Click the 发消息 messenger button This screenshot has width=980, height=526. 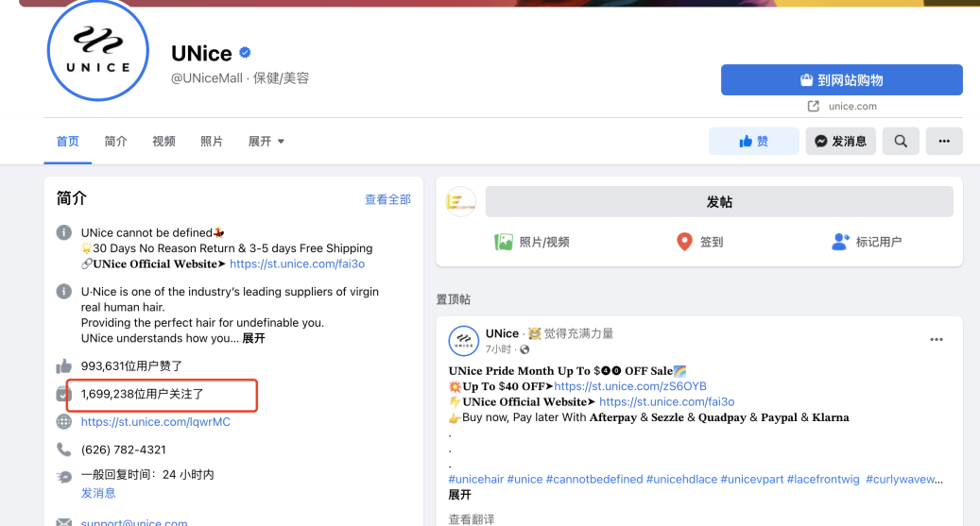[840, 141]
